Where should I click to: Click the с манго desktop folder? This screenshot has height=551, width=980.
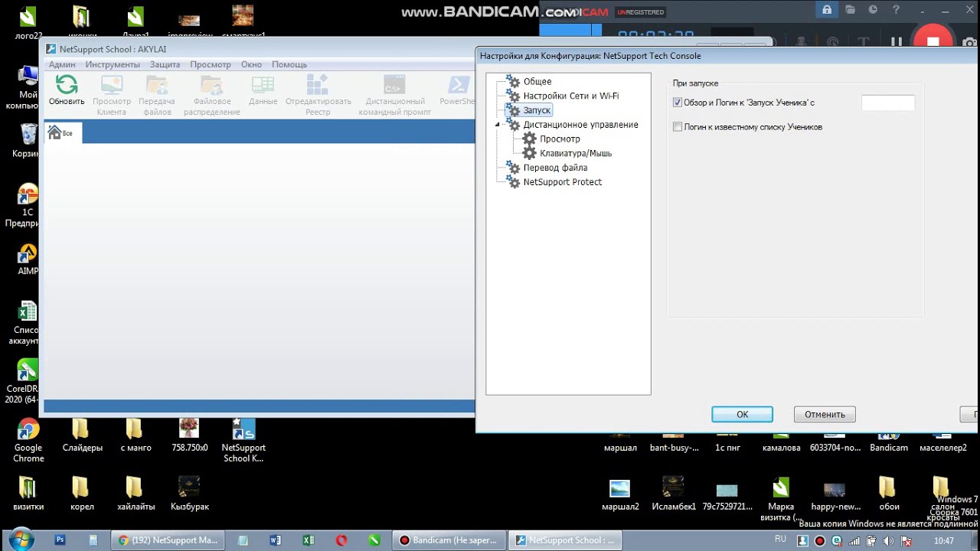[x=136, y=435]
